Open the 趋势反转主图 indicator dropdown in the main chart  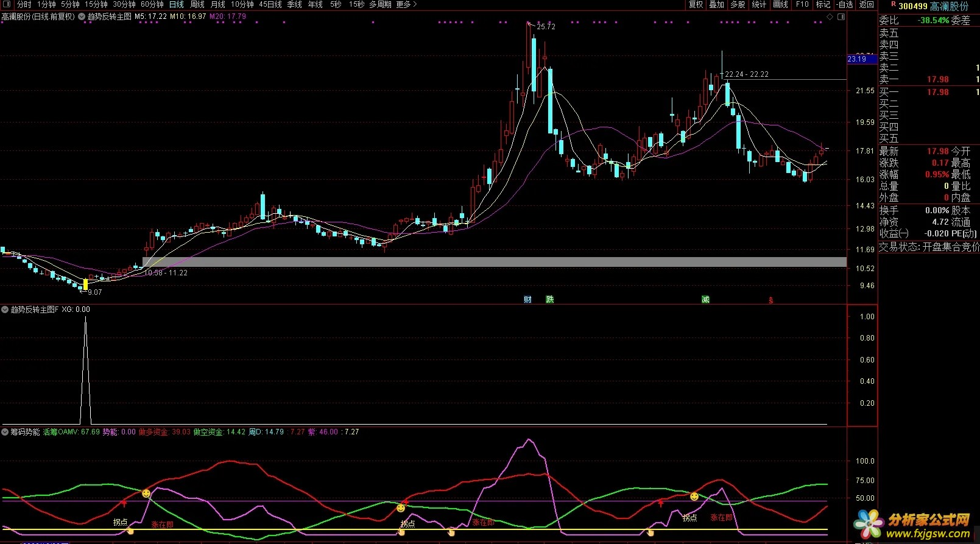tap(82, 16)
